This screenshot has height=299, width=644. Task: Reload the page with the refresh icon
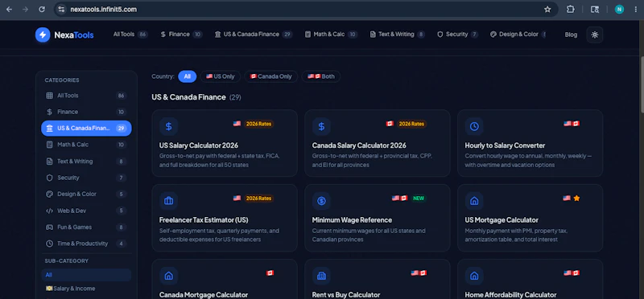click(42, 10)
